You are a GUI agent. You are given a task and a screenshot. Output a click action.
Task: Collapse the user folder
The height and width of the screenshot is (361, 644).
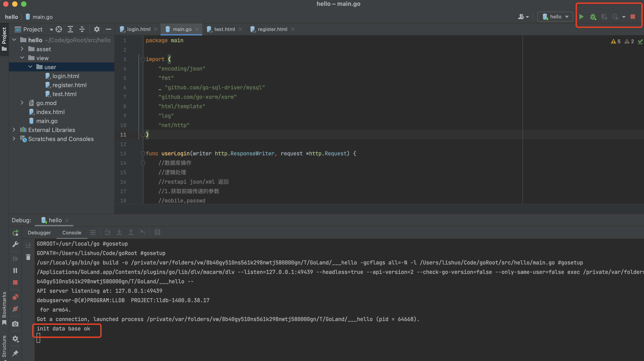click(30, 67)
